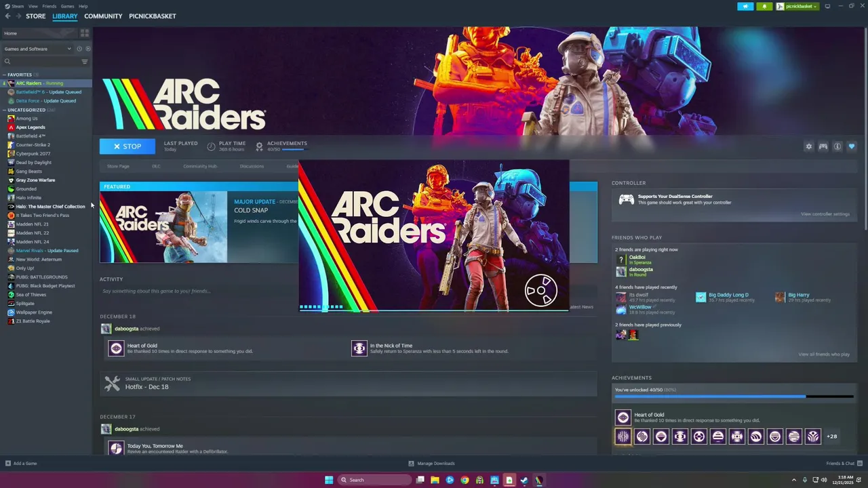Screen dimensions: 868x488
Task: Open Chrome from the taskbar
Action: 465,480
